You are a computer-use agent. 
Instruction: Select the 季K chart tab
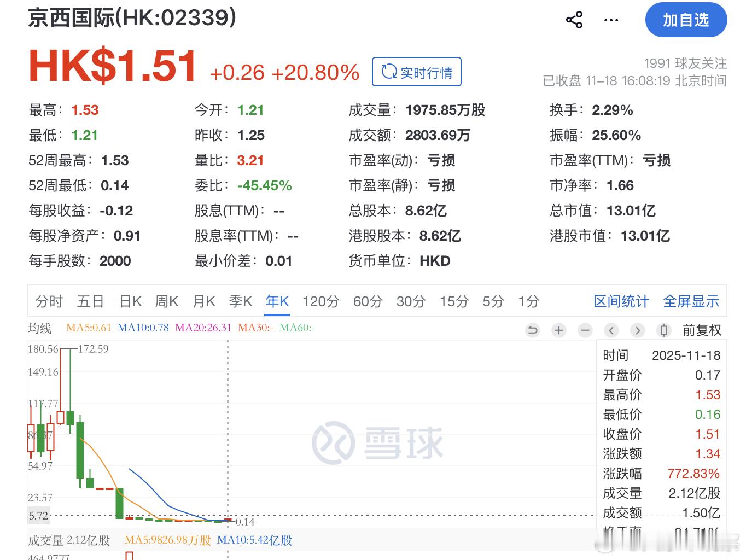(x=241, y=301)
